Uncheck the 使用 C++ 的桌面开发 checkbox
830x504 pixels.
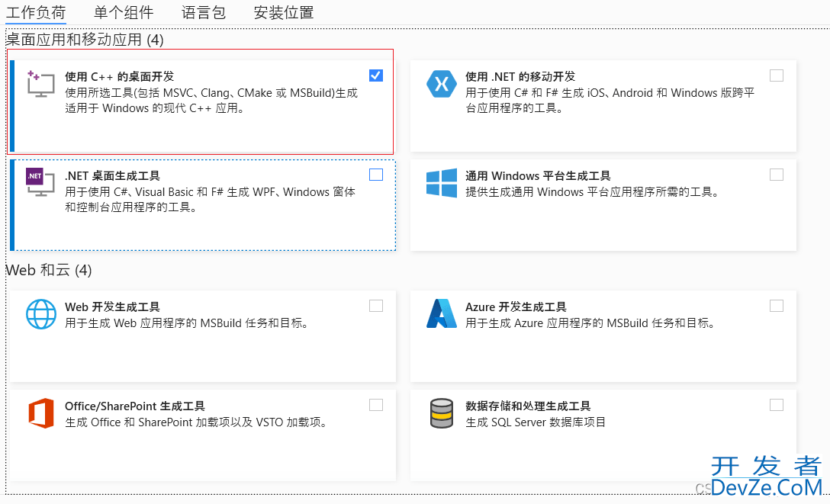(x=376, y=75)
